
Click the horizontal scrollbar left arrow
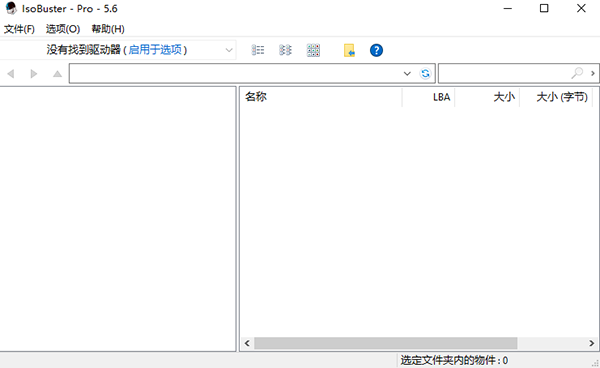click(247, 343)
